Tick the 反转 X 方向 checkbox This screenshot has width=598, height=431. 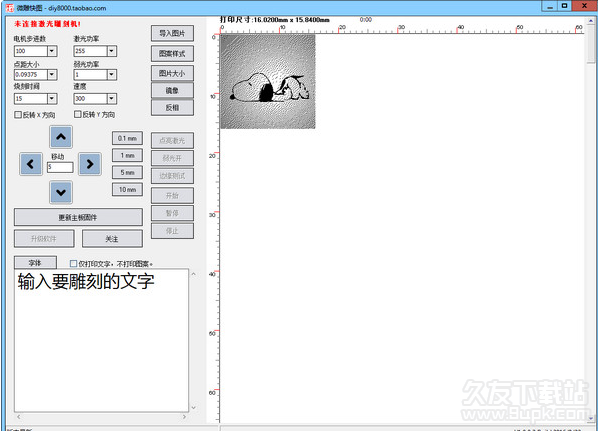click(x=18, y=114)
